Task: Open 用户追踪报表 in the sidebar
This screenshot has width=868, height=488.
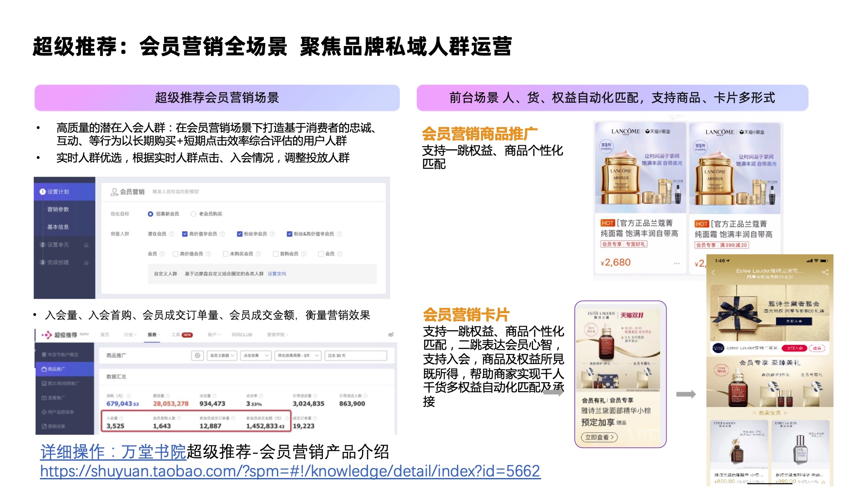Action: pyautogui.click(x=58, y=412)
